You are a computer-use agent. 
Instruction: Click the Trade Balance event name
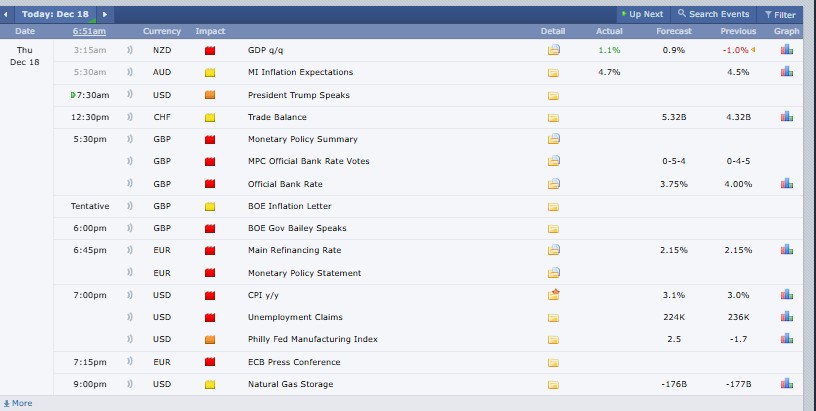(276, 117)
